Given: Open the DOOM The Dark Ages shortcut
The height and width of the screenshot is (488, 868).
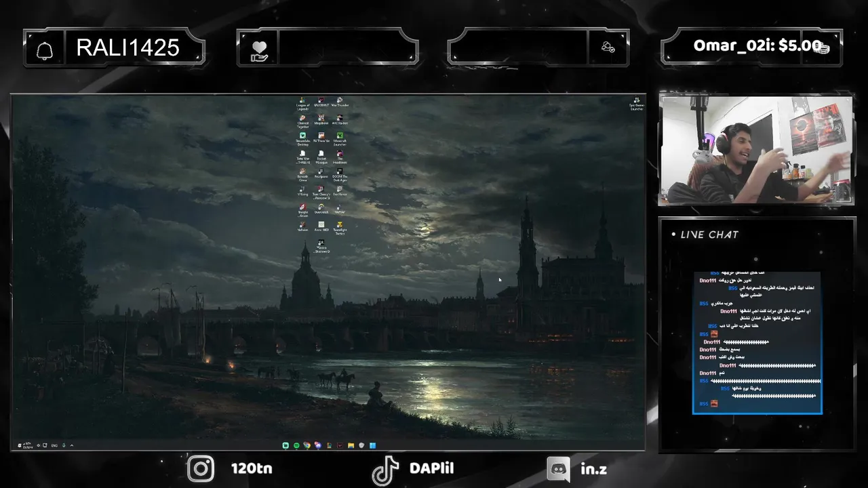Looking at the screenshot, I should pyautogui.click(x=340, y=174).
